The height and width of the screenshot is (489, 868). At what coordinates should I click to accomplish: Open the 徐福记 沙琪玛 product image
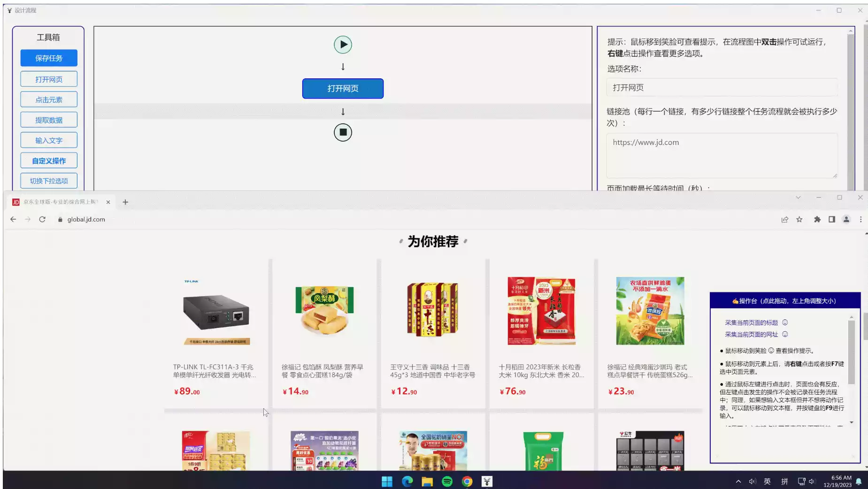pos(650,311)
